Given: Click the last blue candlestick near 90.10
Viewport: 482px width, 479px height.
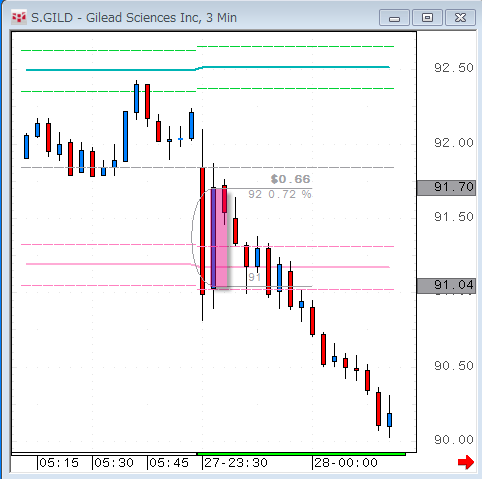Looking at the screenshot, I should pyautogui.click(x=389, y=420).
